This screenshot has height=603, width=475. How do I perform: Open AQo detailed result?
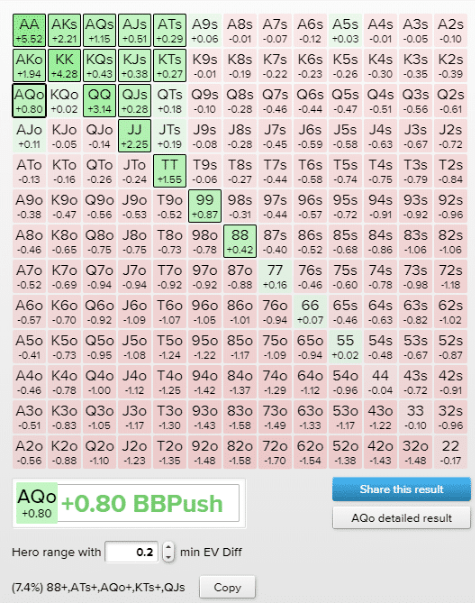401,518
